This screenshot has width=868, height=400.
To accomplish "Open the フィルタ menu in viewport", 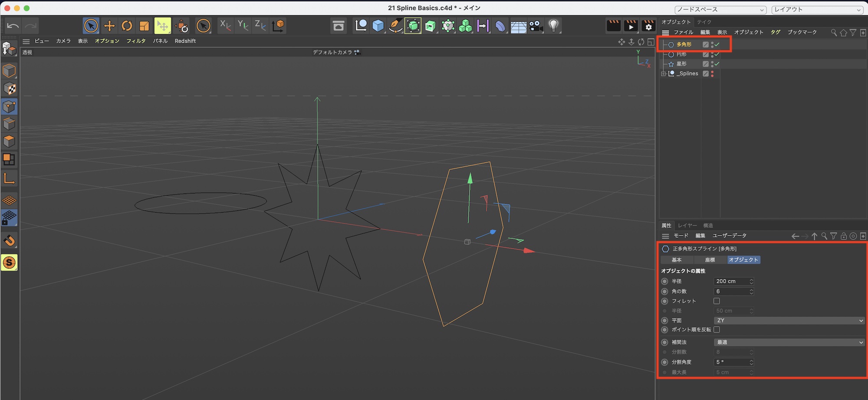I will 136,41.
